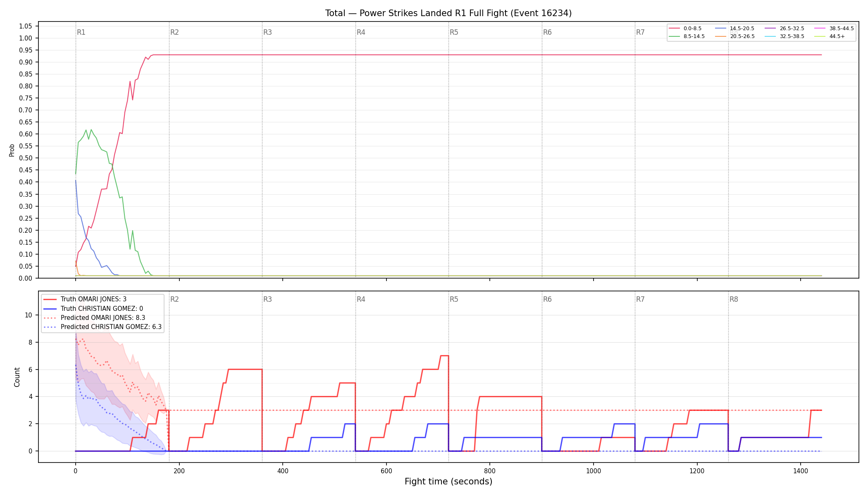This screenshot has width=868, height=496.
Task: Click the 44.5+ legend entry text
Action: point(837,36)
